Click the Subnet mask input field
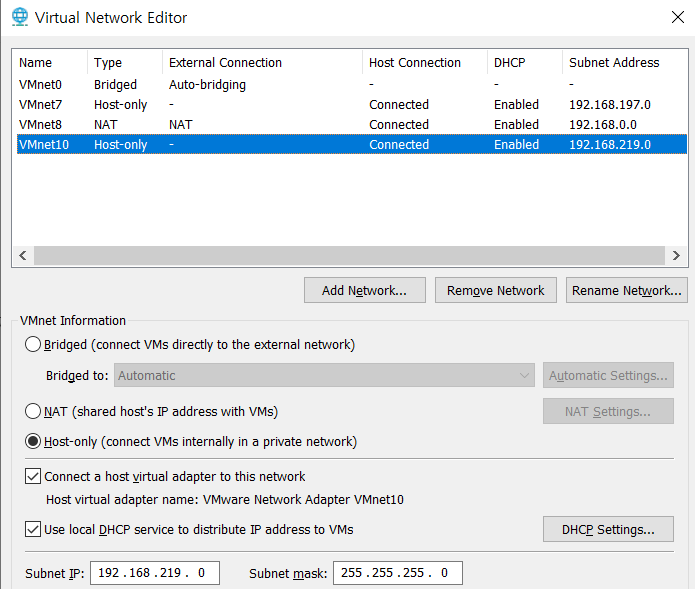695x589 pixels. click(398, 573)
